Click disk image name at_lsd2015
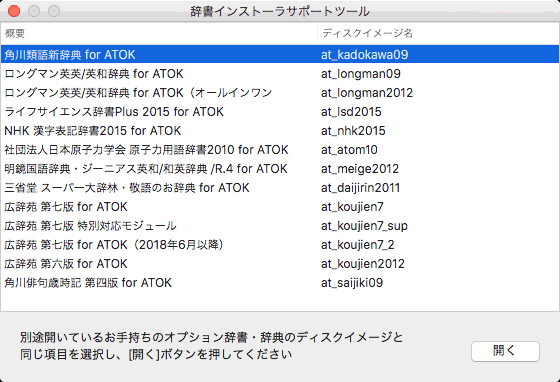Screen dimensions: 560x382 point(351,112)
